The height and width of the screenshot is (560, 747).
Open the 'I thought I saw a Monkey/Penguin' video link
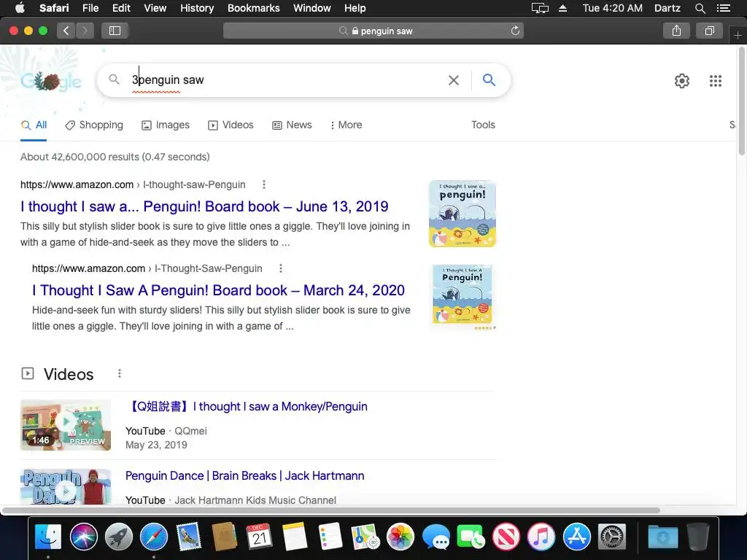tap(247, 406)
